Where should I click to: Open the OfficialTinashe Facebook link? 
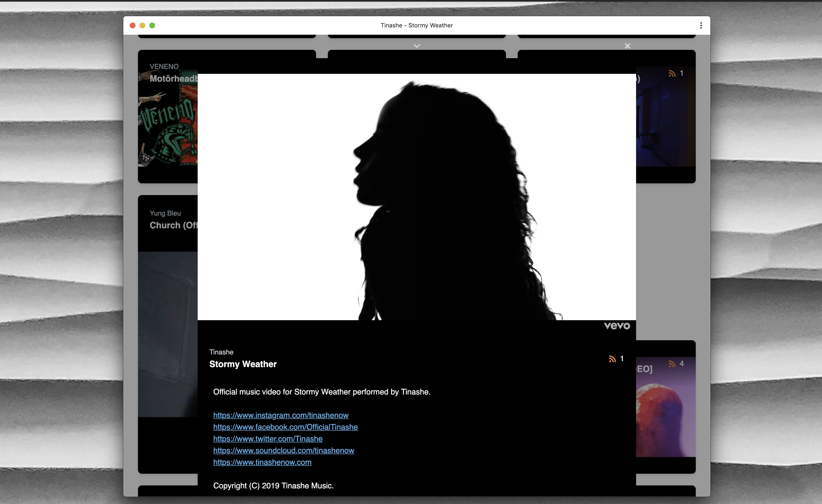(285, 427)
